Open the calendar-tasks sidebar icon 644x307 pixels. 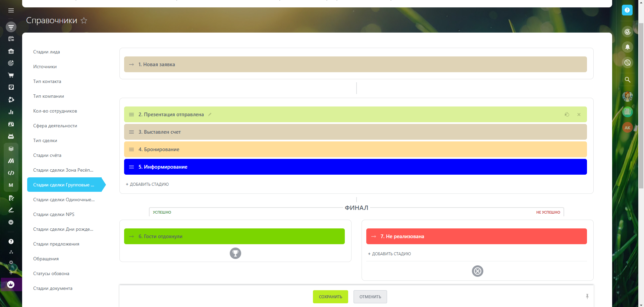11,39
